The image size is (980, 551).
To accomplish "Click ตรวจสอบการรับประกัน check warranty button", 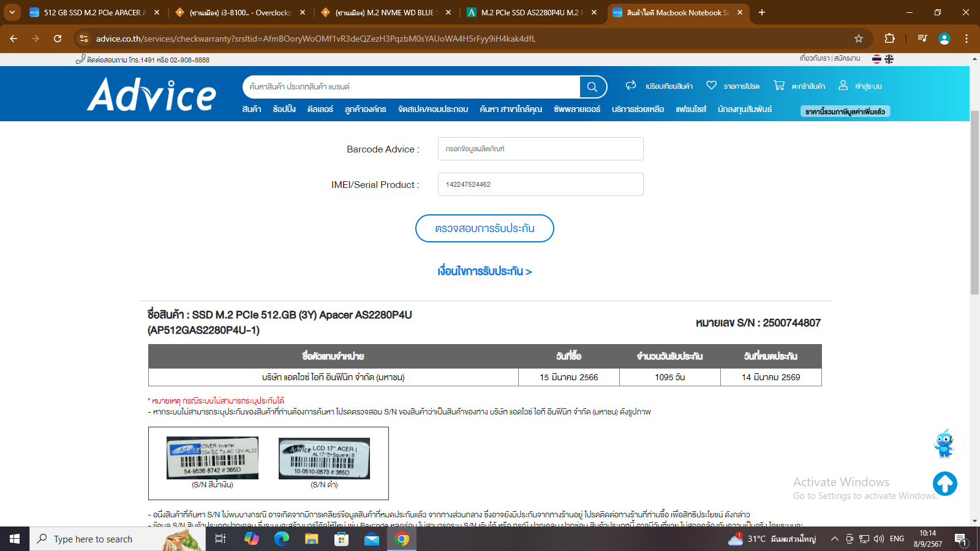I will tap(484, 228).
